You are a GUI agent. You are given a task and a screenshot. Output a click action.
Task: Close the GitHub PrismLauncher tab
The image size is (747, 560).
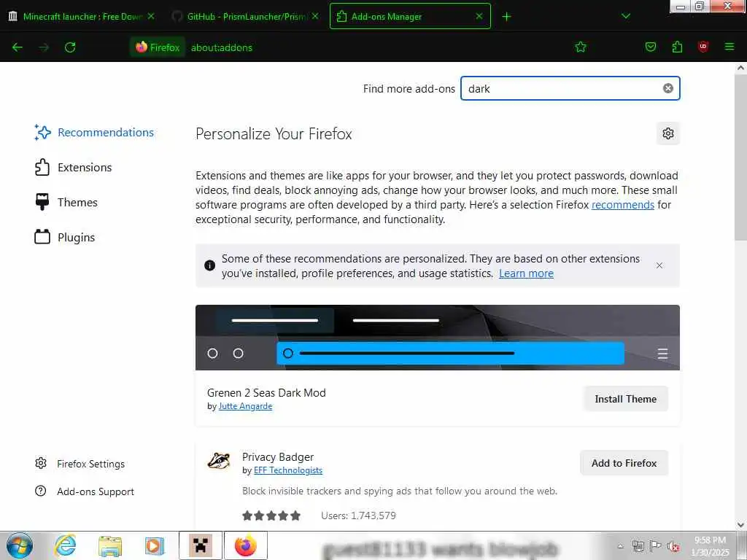click(315, 16)
